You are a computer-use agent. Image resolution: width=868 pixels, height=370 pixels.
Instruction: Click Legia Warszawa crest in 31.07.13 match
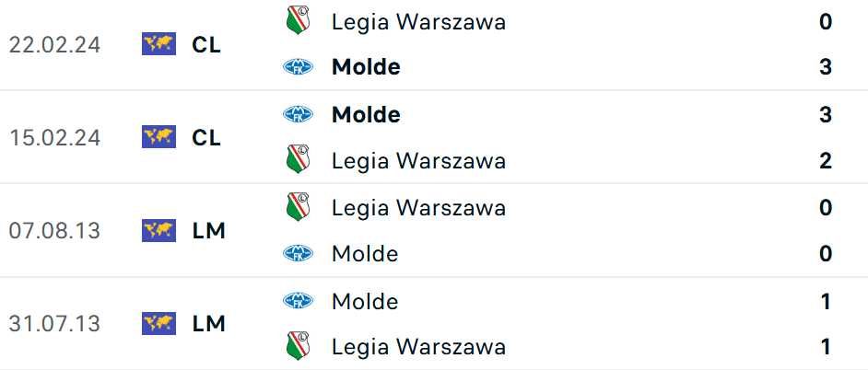point(299,346)
